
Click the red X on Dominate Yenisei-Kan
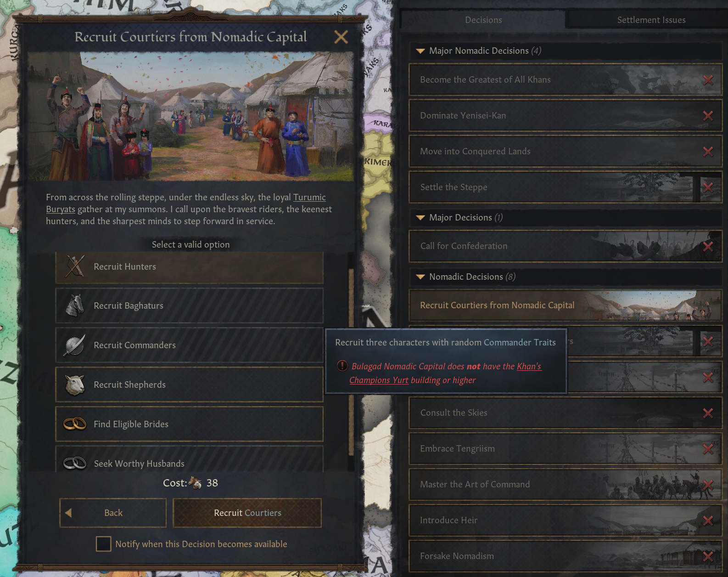[708, 116]
